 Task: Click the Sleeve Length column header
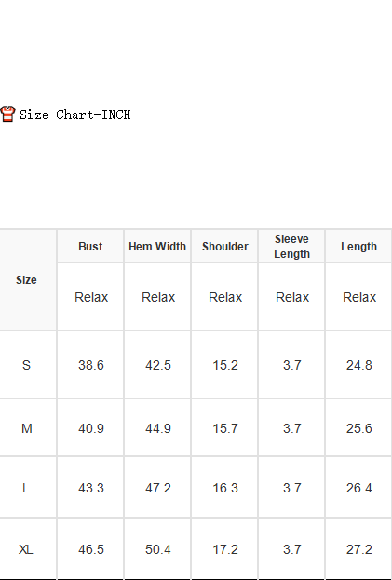click(291, 247)
